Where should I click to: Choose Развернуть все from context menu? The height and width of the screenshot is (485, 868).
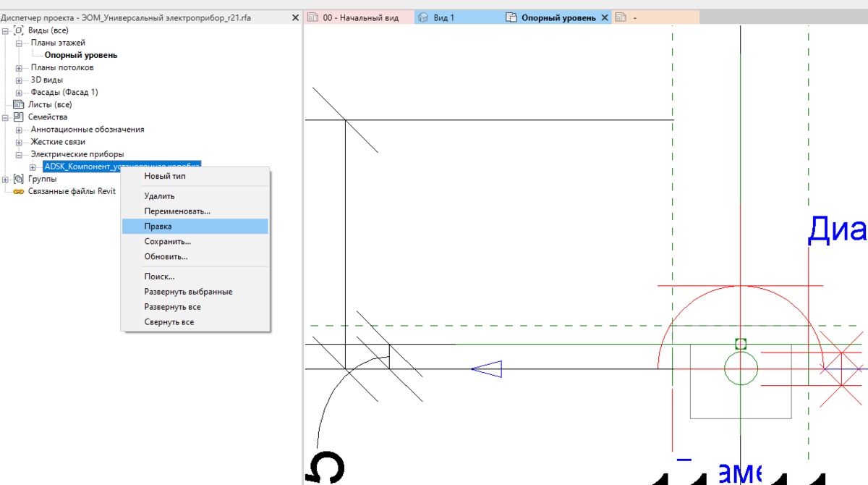tap(195, 307)
